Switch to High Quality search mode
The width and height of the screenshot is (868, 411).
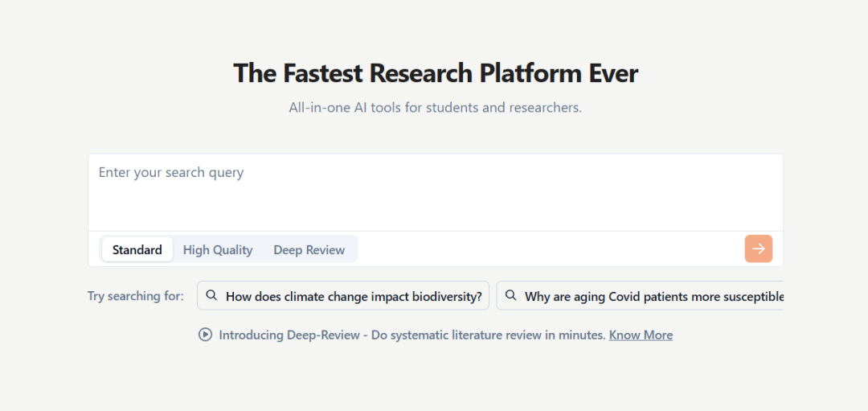218,249
